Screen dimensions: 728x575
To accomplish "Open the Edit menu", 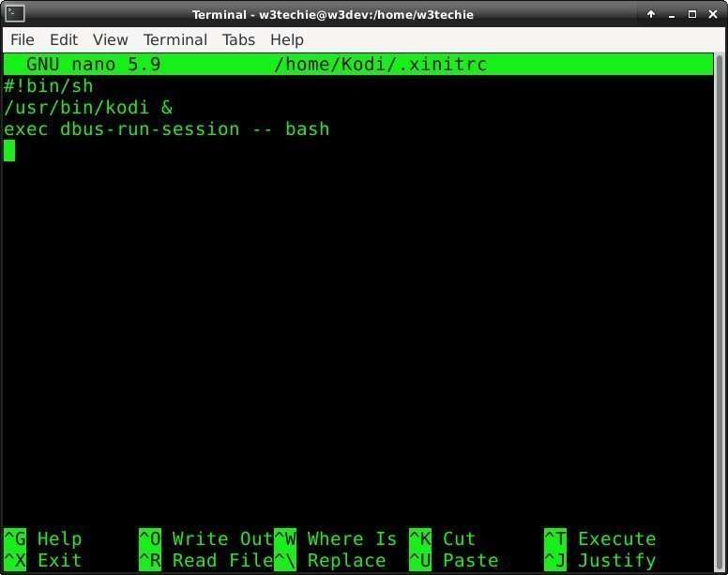I will tap(64, 40).
